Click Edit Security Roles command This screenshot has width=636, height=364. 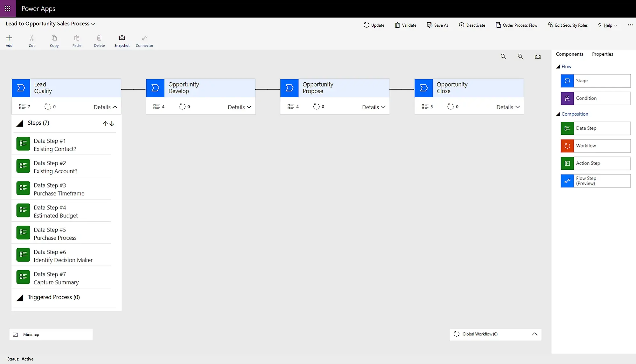(x=568, y=25)
